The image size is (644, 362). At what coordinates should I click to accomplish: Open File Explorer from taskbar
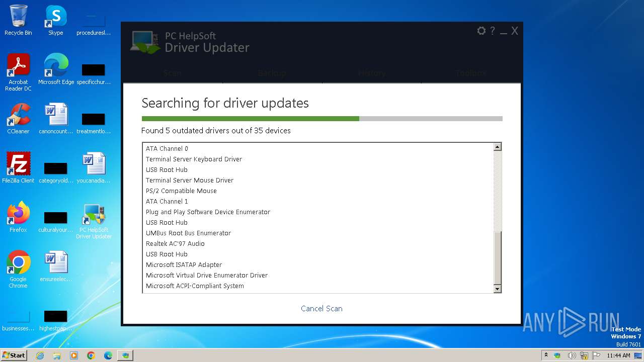(57, 355)
